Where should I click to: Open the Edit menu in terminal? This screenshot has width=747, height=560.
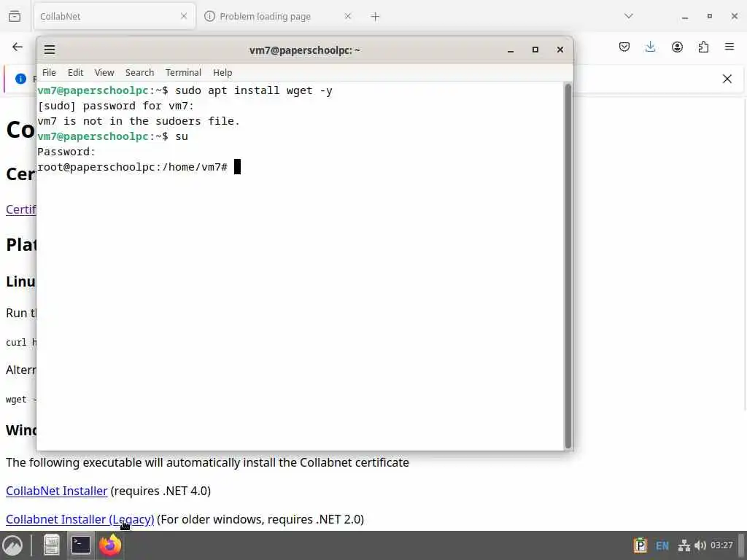click(75, 72)
